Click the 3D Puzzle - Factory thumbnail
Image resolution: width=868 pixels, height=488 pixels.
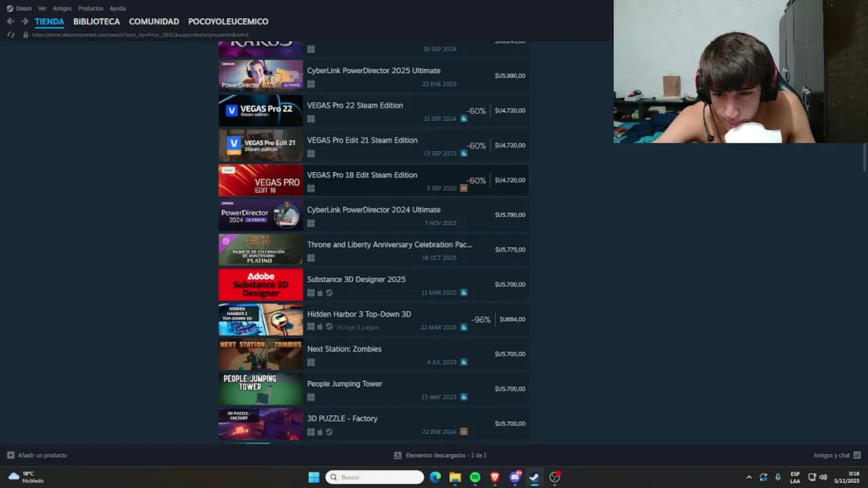coord(260,424)
